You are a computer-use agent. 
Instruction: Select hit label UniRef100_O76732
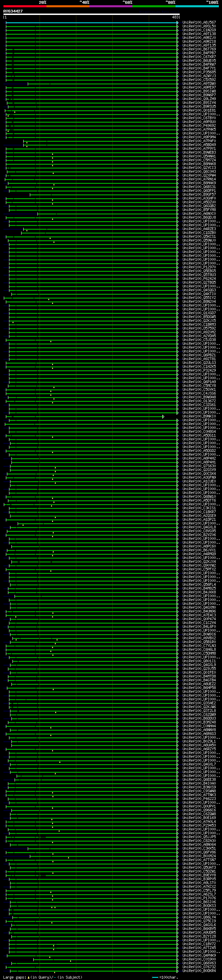click(199, 967)
